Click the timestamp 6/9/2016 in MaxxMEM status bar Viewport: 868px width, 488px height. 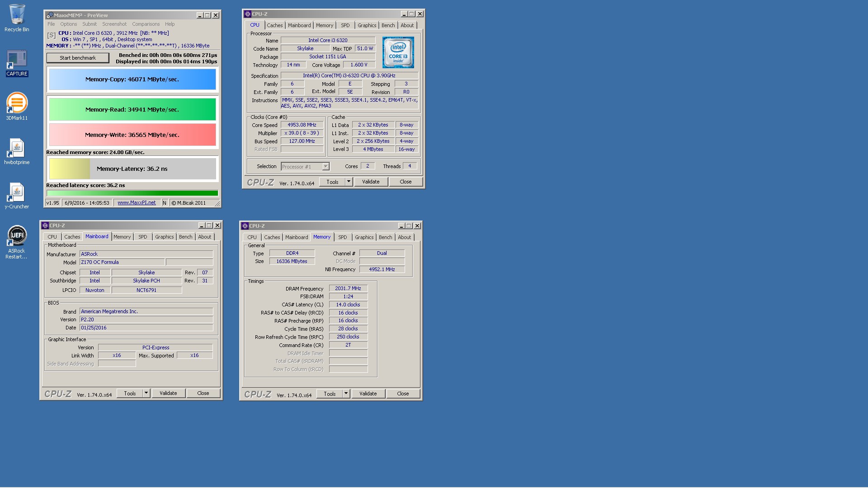coord(87,203)
